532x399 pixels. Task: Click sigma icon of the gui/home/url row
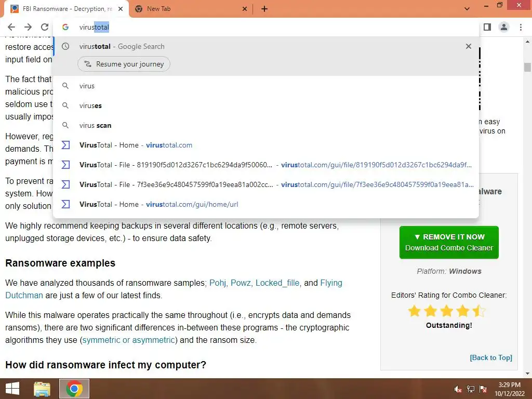click(65, 204)
